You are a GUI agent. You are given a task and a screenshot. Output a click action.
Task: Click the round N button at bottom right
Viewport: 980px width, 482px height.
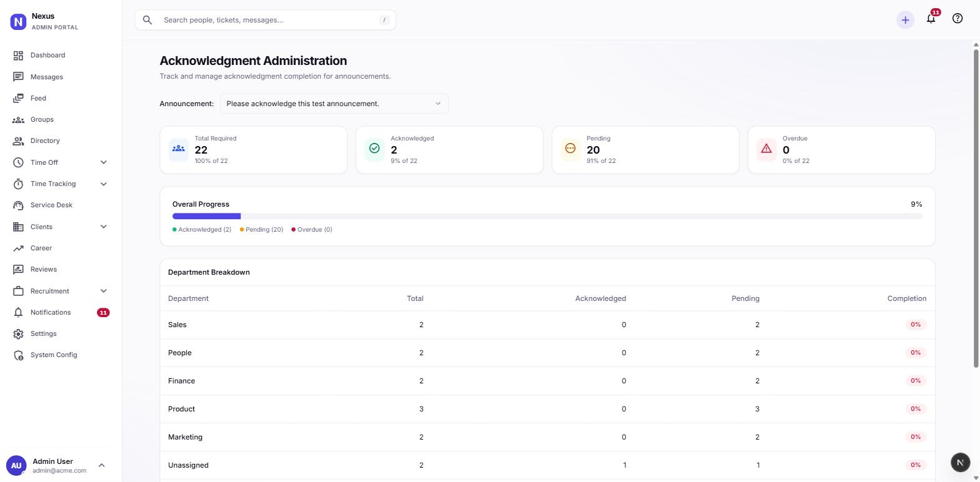pyautogui.click(x=960, y=462)
